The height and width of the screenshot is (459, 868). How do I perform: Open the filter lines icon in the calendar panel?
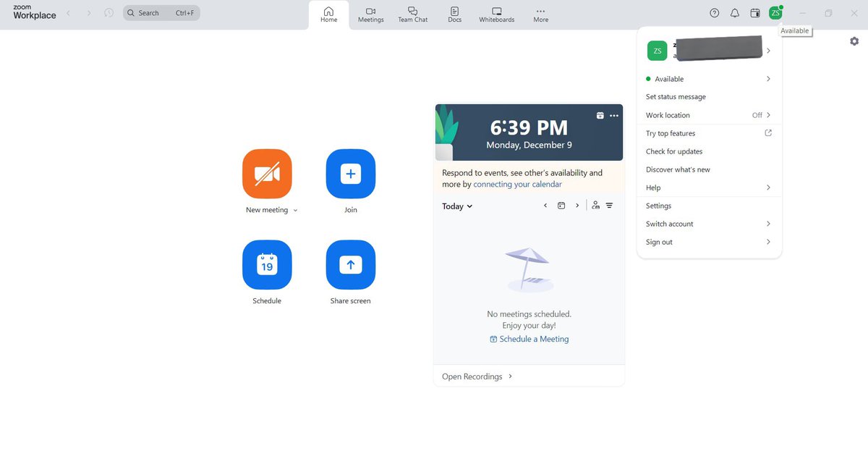click(x=610, y=206)
